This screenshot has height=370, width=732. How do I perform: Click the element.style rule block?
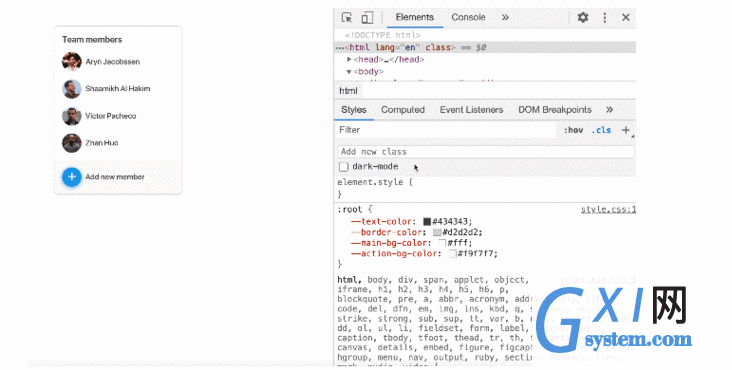coord(485,188)
